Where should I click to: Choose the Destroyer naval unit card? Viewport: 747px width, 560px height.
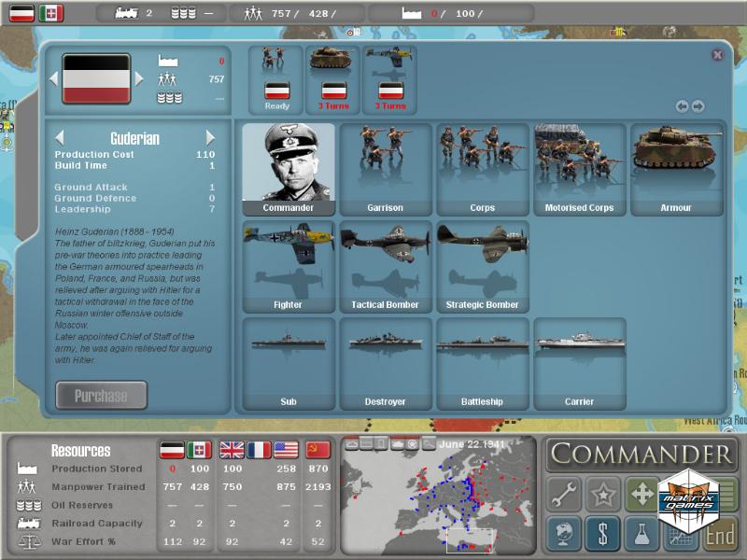tap(386, 364)
